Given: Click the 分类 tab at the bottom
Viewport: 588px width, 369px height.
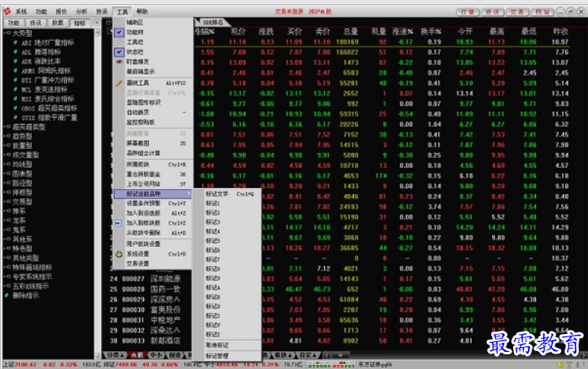Looking at the screenshot, I should coord(115,355).
